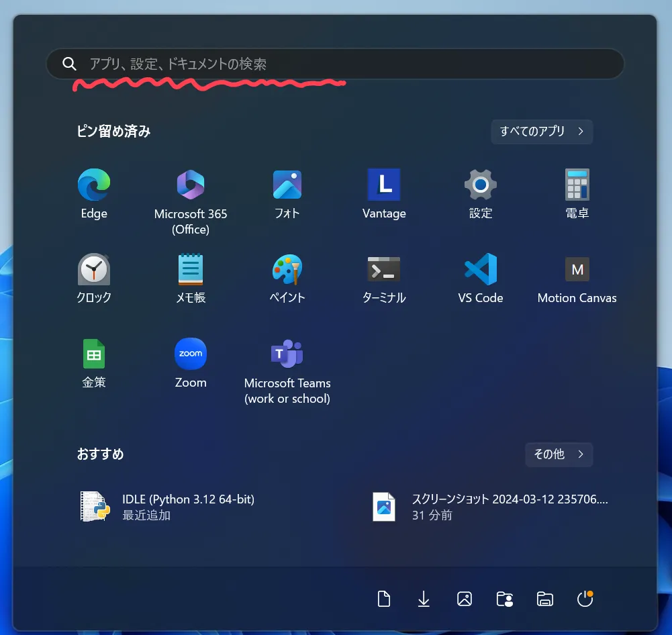Launch the Motion Canvas app

coord(577,270)
